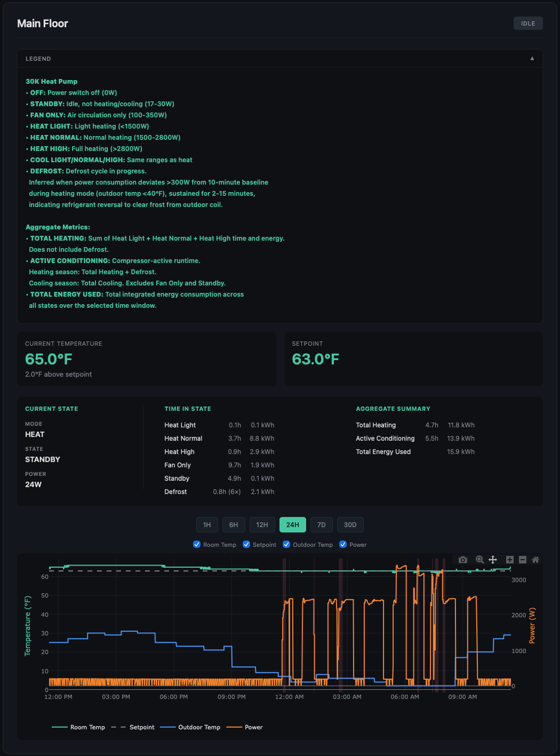
Task: Uncheck the Outdoor Temp checkbox
Action: pos(286,544)
